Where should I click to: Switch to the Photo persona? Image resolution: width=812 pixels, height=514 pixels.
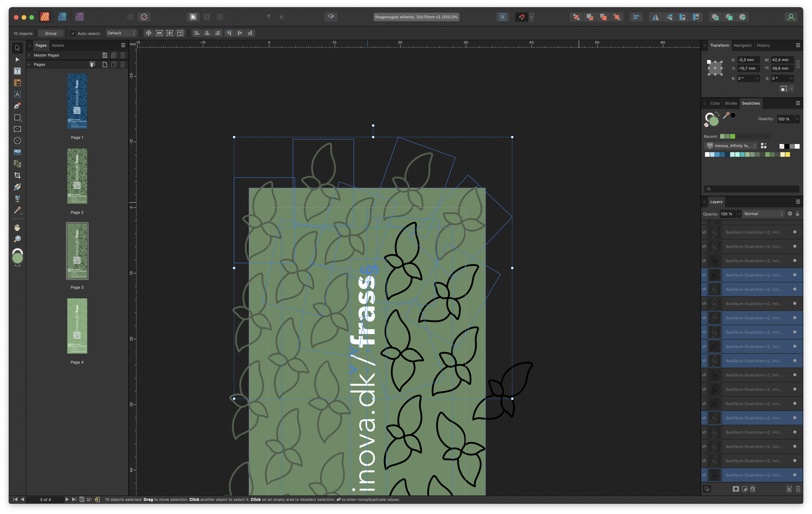tap(80, 17)
